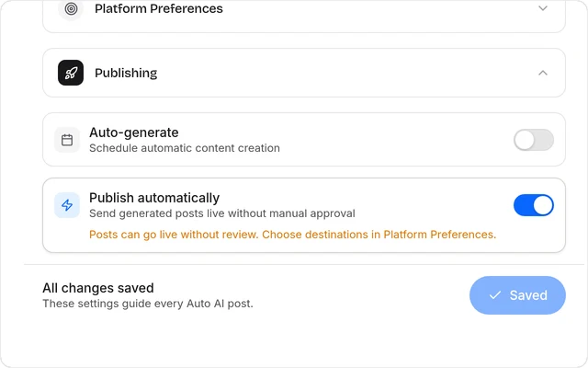Click the lightning bolt Publish automatically icon
The height and width of the screenshot is (368, 588).
(x=67, y=205)
